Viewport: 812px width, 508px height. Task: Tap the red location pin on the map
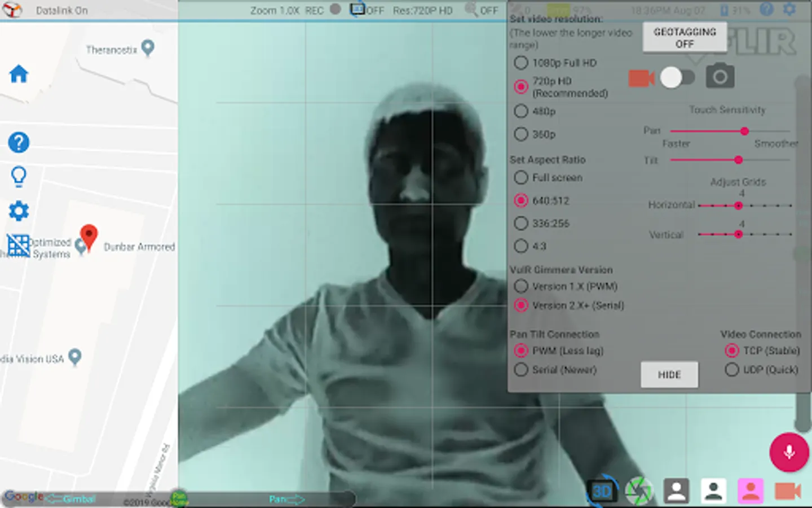coord(89,237)
